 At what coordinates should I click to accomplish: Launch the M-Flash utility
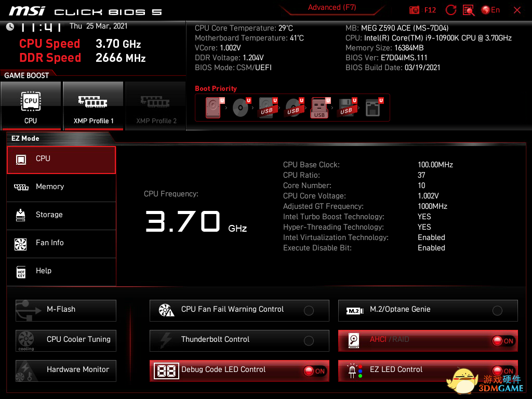point(66,311)
